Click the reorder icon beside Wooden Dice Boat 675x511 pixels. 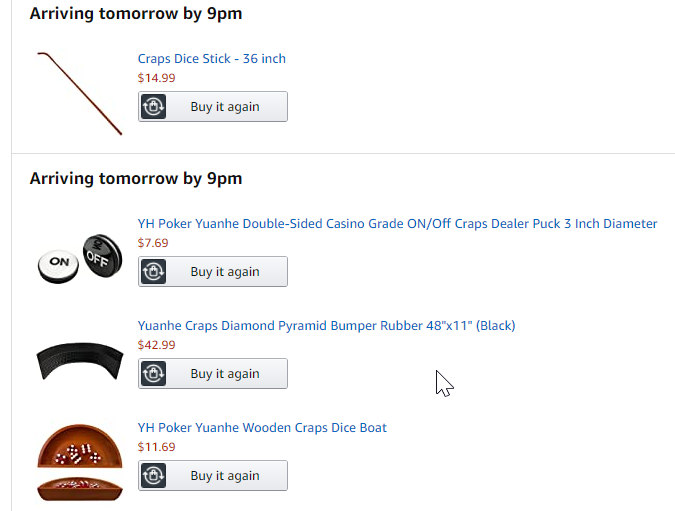[154, 476]
